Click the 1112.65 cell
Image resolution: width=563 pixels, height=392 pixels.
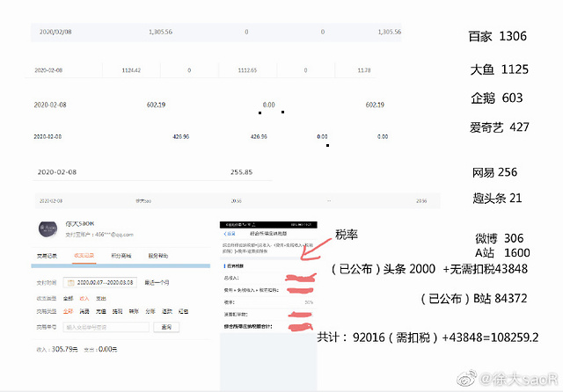point(247,70)
